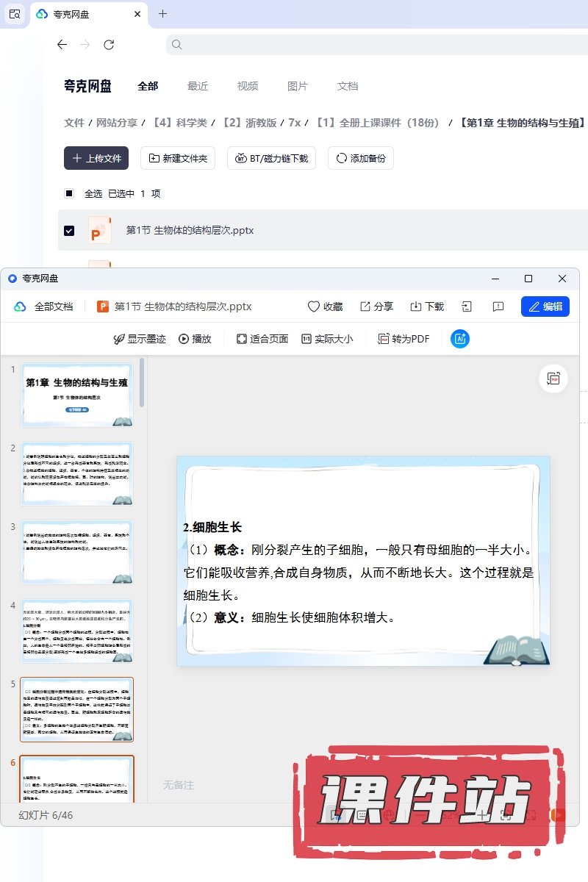This screenshot has height=882, width=588.
Task: Click the 分享 share icon
Action: pos(365,306)
